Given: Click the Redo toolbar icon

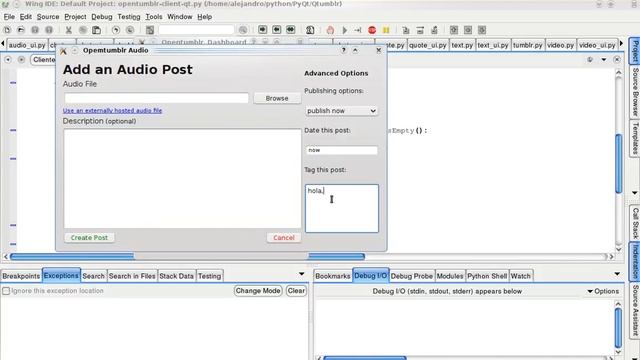Looking at the screenshot, I should pos(130,30).
